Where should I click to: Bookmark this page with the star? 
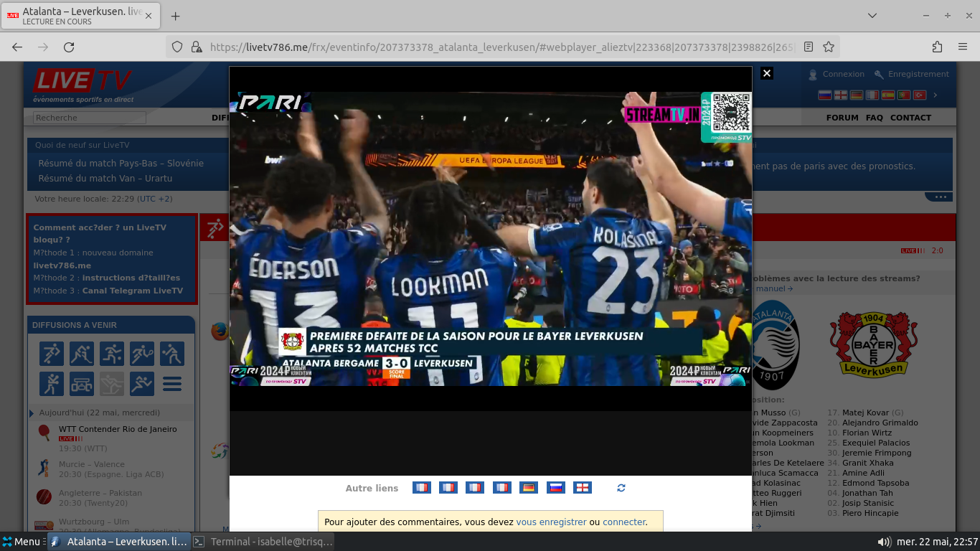(829, 47)
